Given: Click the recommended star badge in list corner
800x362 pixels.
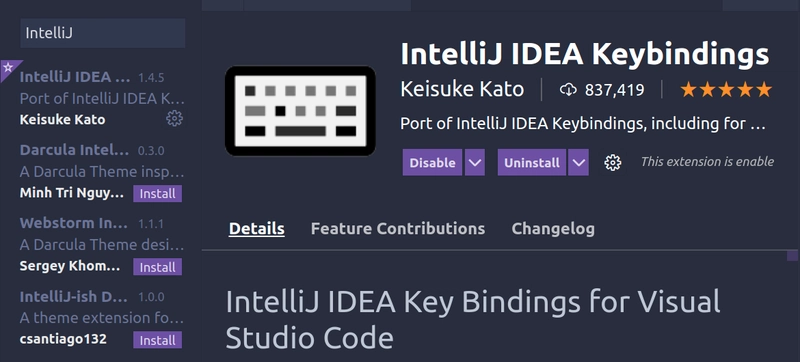Looking at the screenshot, I should 8,68.
